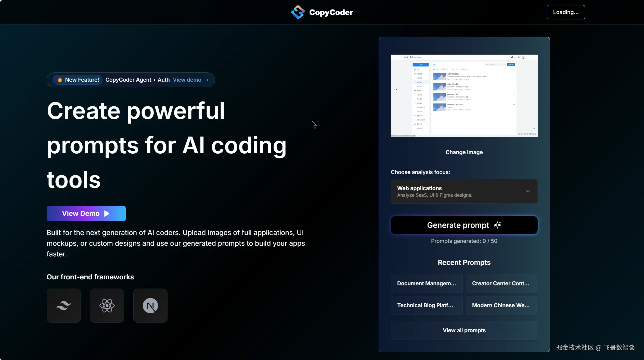Click the Loading... button in header
This screenshot has height=360, width=644.
(x=565, y=12)
